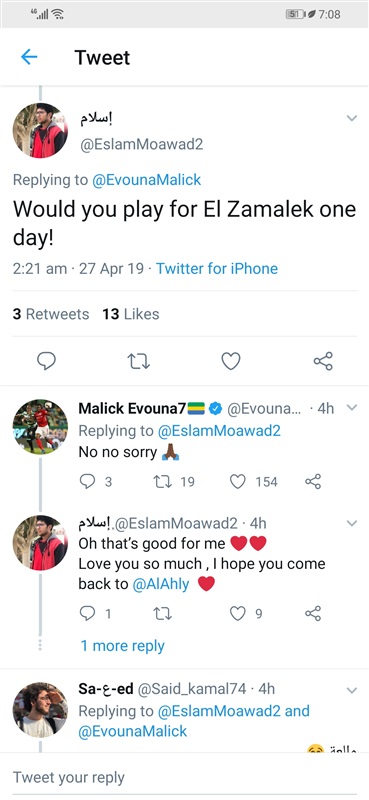The height and width of the screenshot is (800, 369).
Task: Like the main tweet via heart icon
Action: (x=231, y=361)
